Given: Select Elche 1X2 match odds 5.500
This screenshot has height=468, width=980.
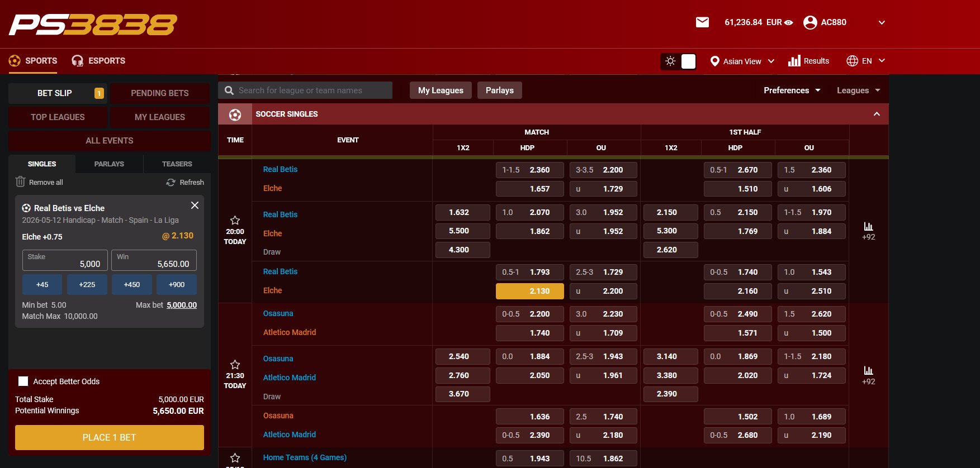Looking at the screenshot, I should 463,231.
